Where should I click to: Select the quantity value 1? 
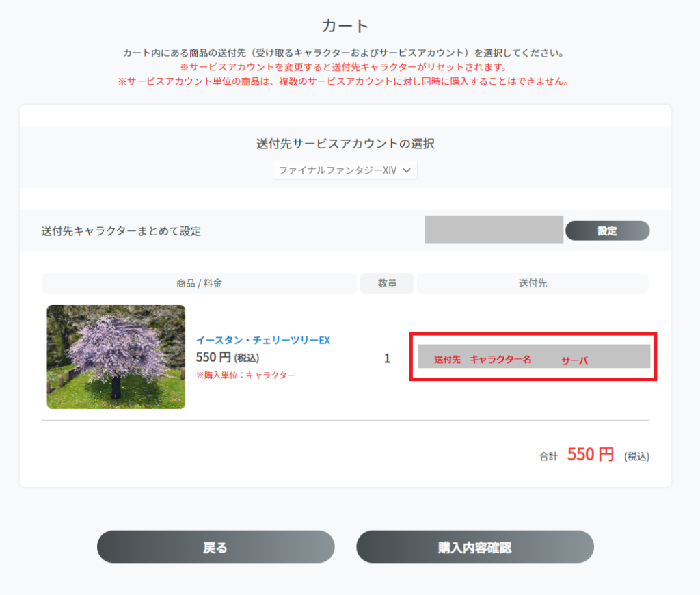coord(387,357)
